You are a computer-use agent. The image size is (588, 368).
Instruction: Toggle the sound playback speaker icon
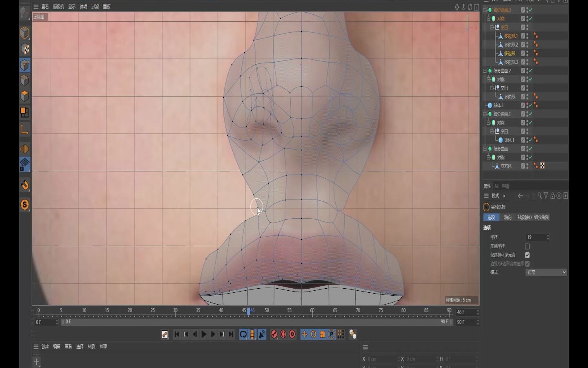[262, 334]
